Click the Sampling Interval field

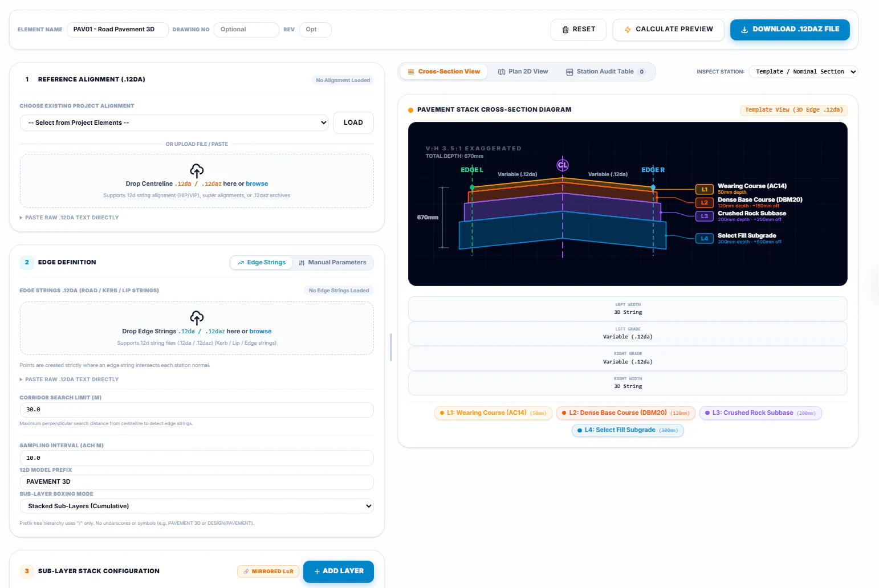197,458
